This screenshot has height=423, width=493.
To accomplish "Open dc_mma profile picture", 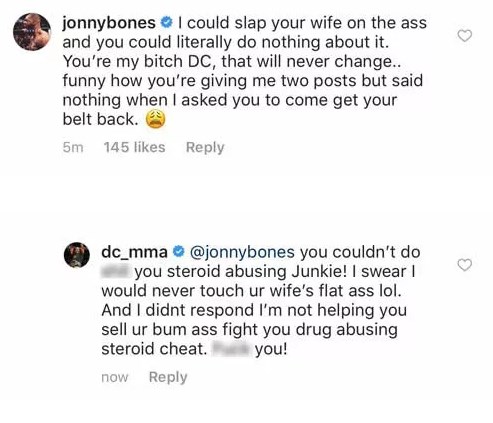I will click(77, 255).
